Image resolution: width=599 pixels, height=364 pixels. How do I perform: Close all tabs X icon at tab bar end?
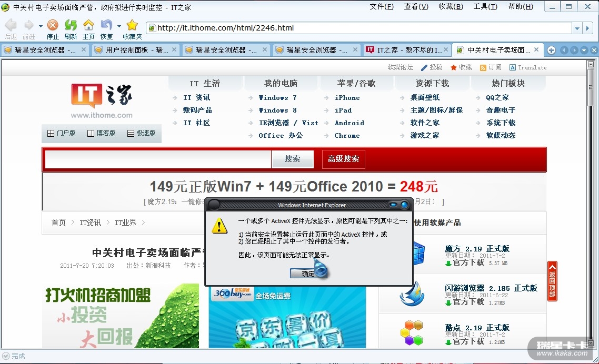click(594, 50)
